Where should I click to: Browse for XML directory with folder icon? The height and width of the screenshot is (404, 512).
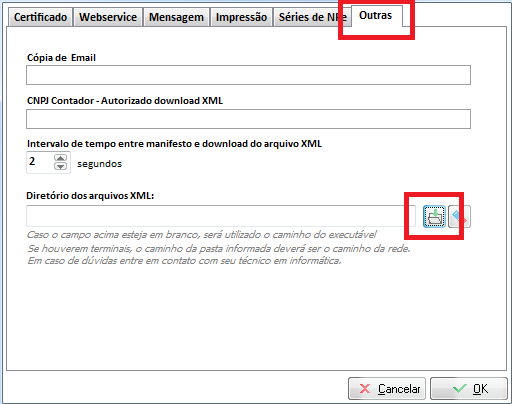pyautogui.click(x=434, y=217)
